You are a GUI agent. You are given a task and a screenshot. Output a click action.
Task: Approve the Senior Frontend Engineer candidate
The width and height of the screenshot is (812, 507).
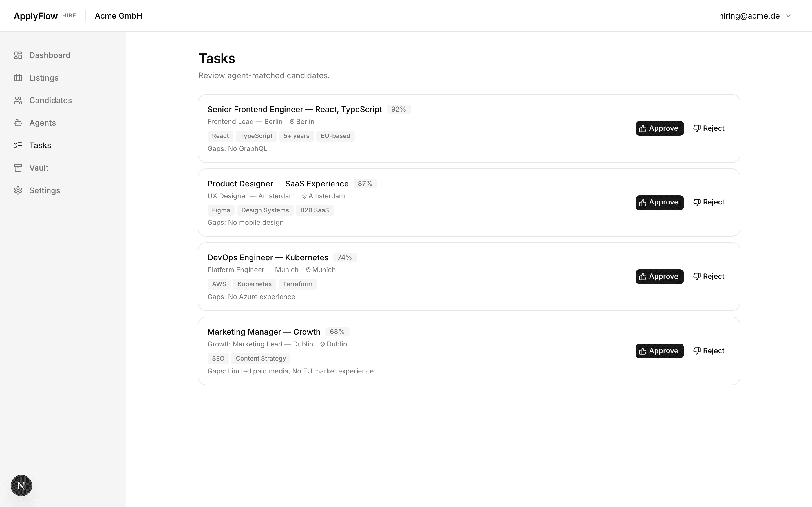click(659, 128)
